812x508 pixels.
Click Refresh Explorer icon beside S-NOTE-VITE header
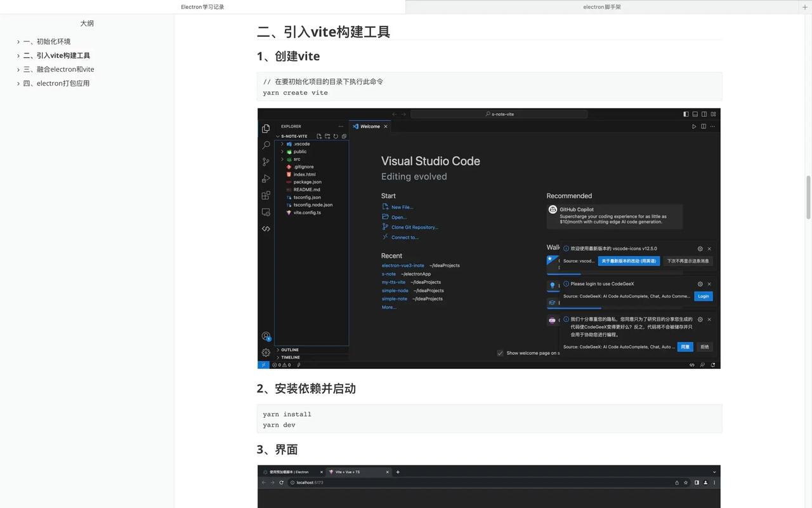[336, 136]
